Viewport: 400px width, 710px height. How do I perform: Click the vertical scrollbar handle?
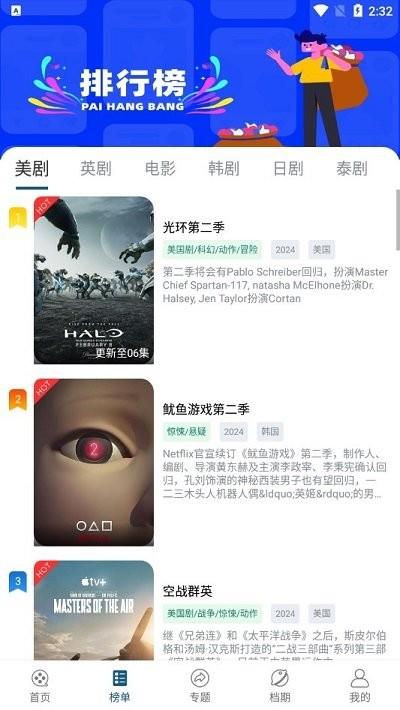(398, 220)
